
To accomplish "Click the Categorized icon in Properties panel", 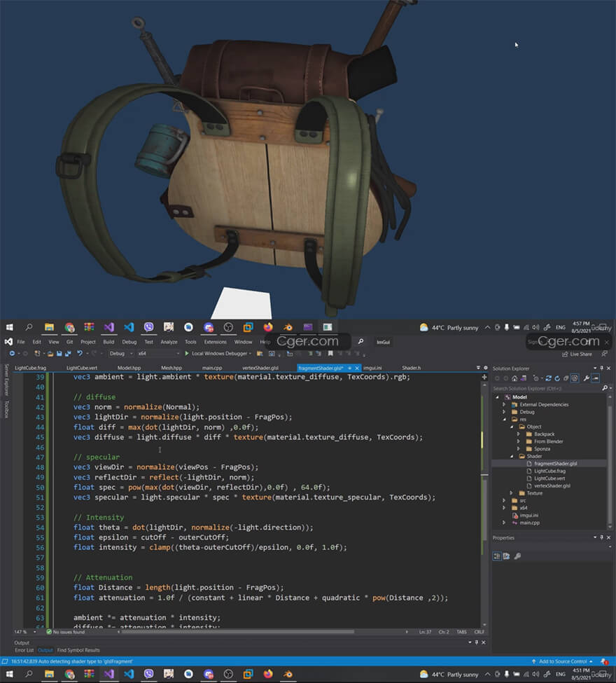I will (x=497, y=556).
